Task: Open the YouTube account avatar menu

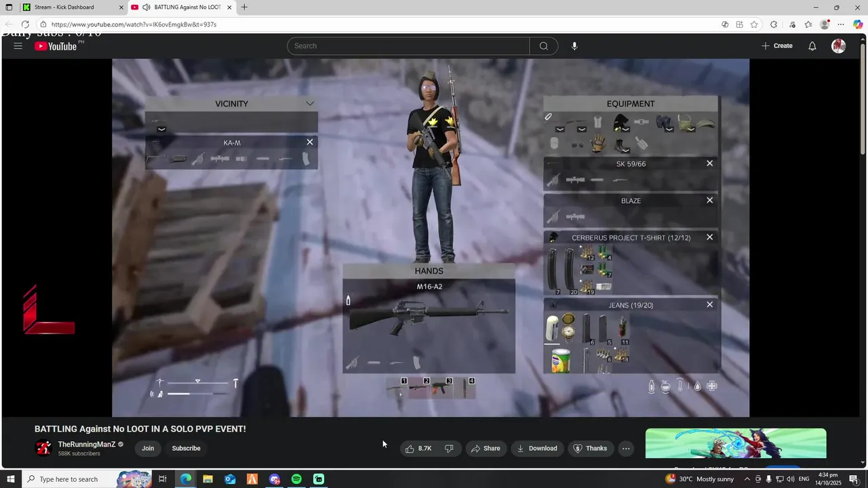Action: pyautogui.click(x=839, y=46)
